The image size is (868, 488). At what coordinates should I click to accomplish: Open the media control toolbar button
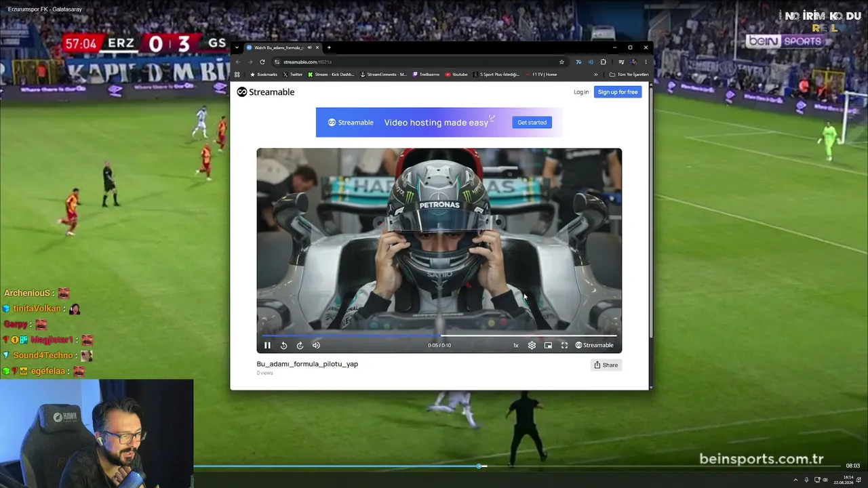(x=621, y=62)
